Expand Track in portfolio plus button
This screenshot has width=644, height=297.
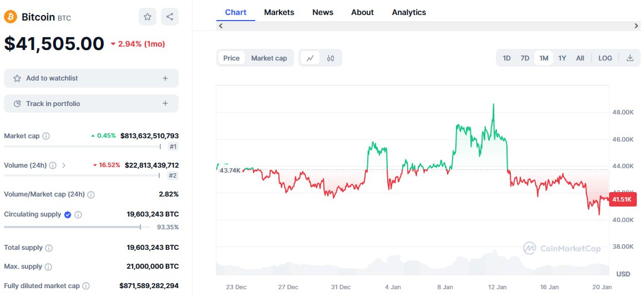pos(165,103)
